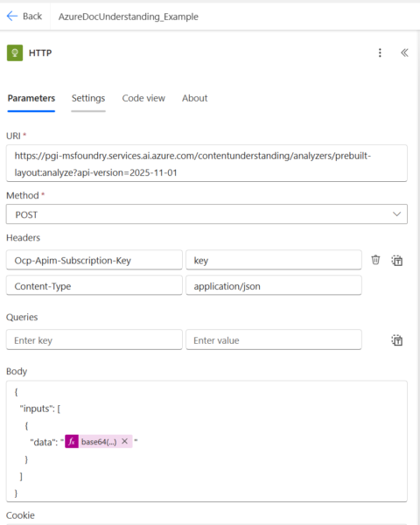420x525 pixels.
Task: Click the "inputs": [ line in Body
Action: point(40,409)
